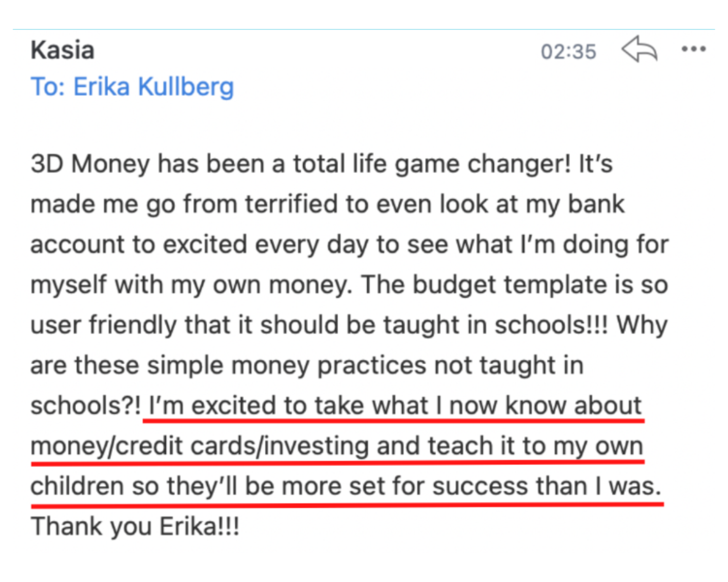Viewport: 728px width, 582px height.
Task: Select the sender name 'Kasia'
Action: coord(62,49)
